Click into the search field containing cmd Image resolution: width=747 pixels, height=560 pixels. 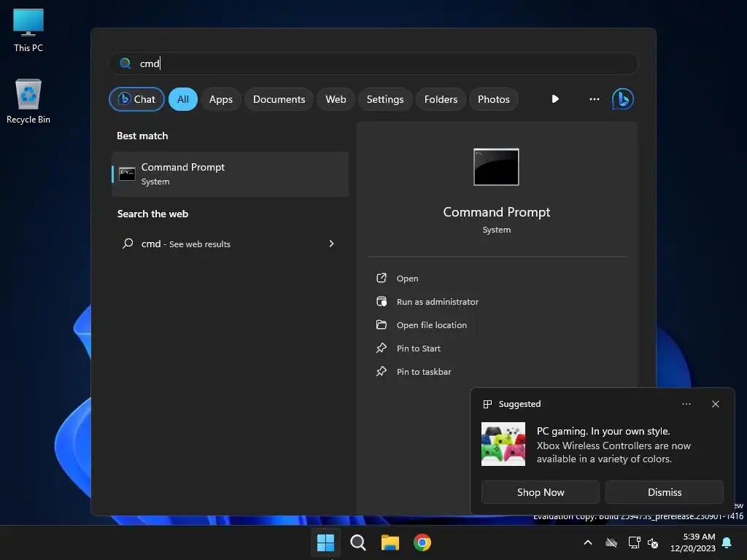(x=373, y=63)
